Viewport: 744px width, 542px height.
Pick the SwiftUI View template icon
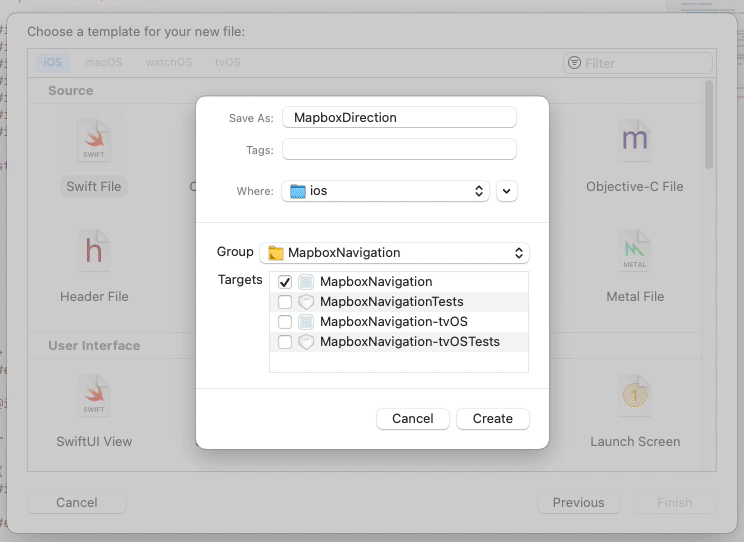click(x=94, y=395)
